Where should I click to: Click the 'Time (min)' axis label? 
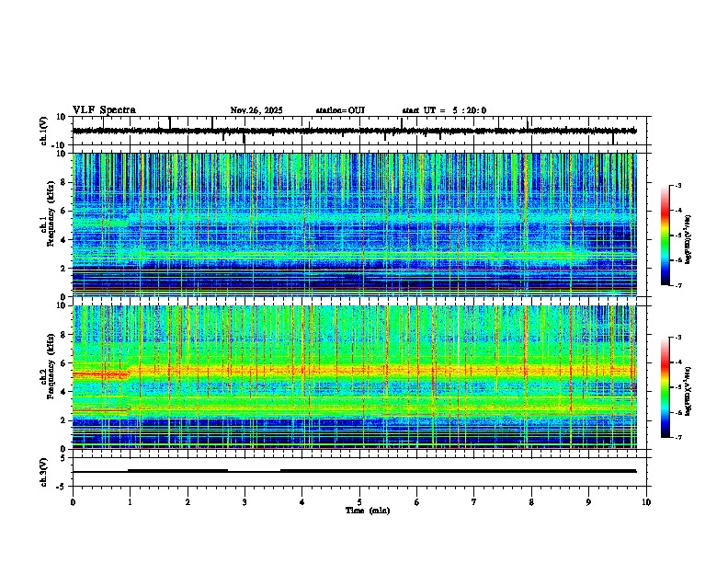point(368,511)
